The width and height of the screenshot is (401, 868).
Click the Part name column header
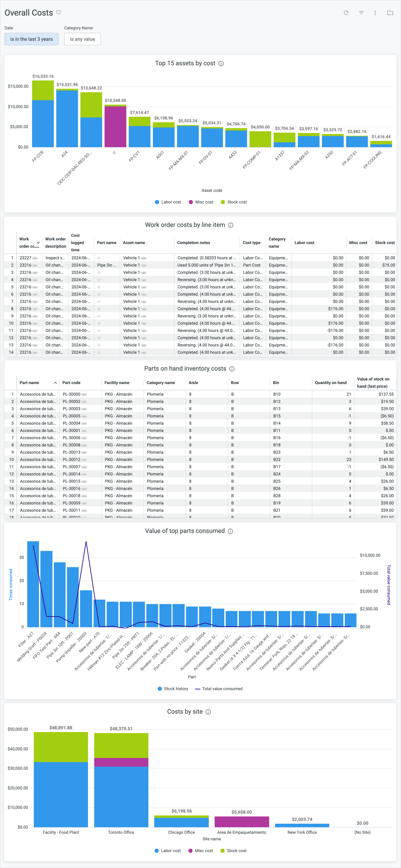29,383
